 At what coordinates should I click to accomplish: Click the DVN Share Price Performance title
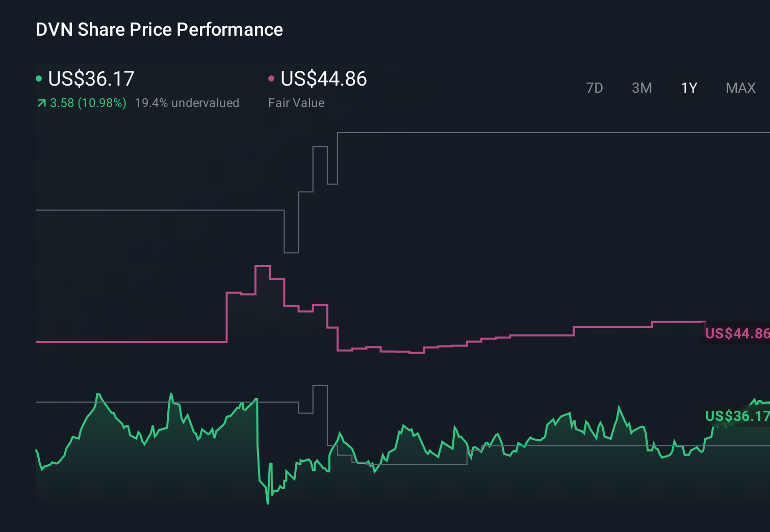tap(159, 30)
